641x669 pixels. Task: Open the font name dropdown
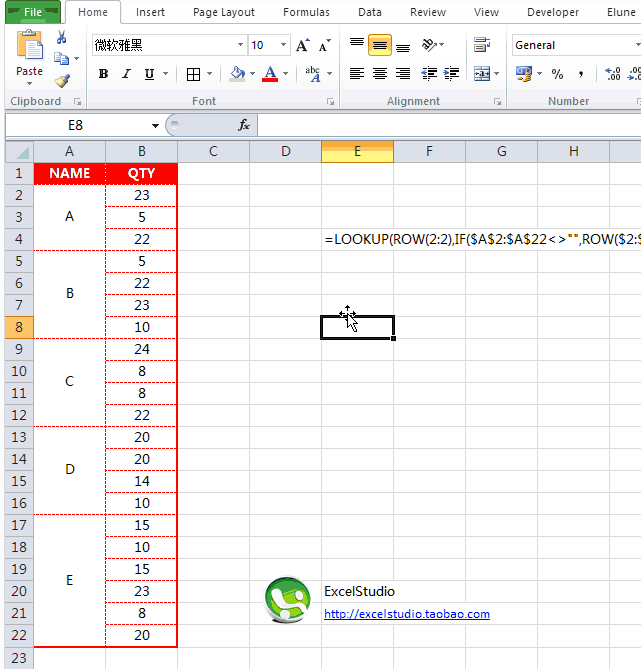click(241, 46)
